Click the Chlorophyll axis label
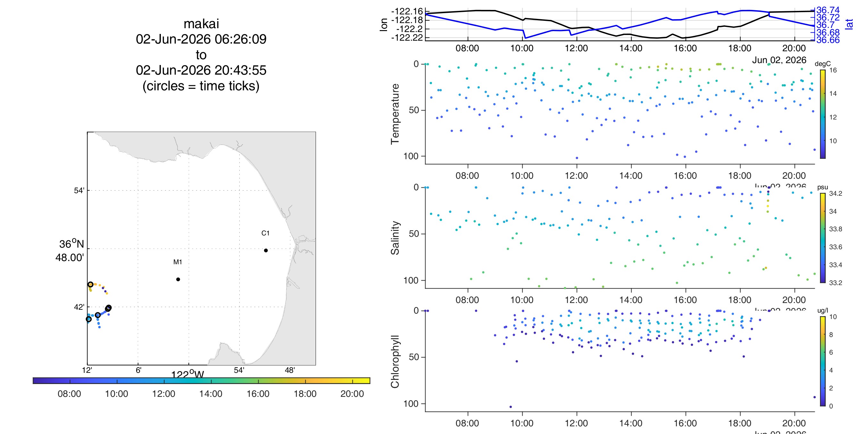 click(395, 361)
